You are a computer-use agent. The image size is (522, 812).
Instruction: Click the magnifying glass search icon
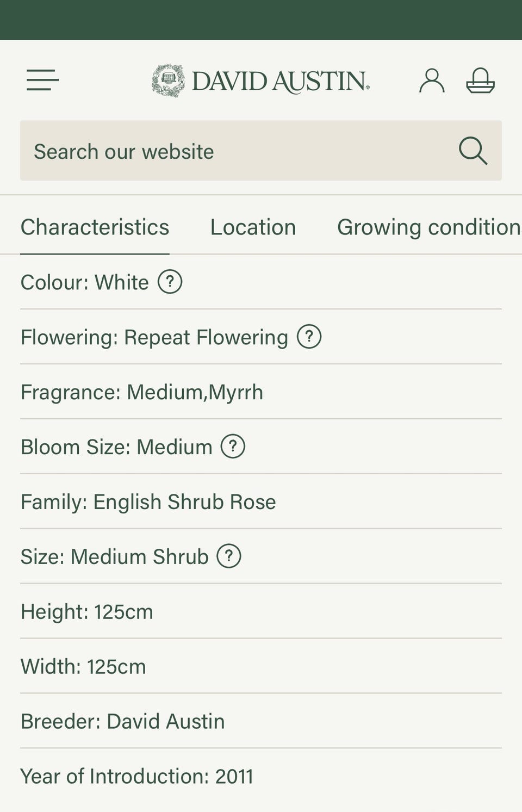click(473, 151)
